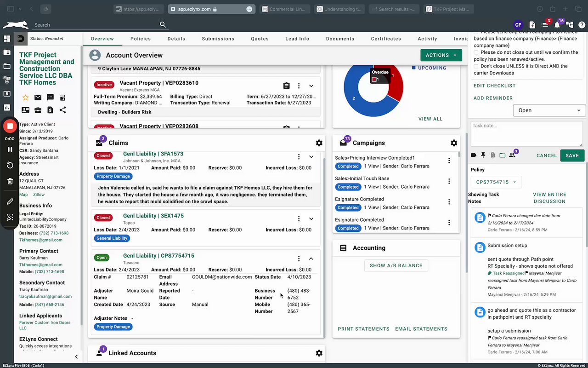Click the paperclip attachment icon in task
588x368 pixels.
click(492, 155)
